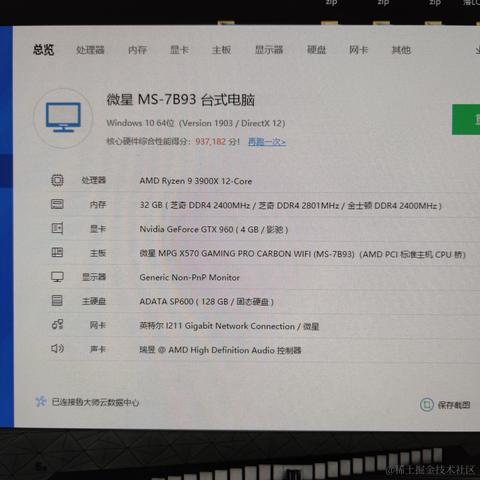Screen dimensions: 480x480
Task: Open the 网卡 tab in top navigation
Action: click(358, 50)
